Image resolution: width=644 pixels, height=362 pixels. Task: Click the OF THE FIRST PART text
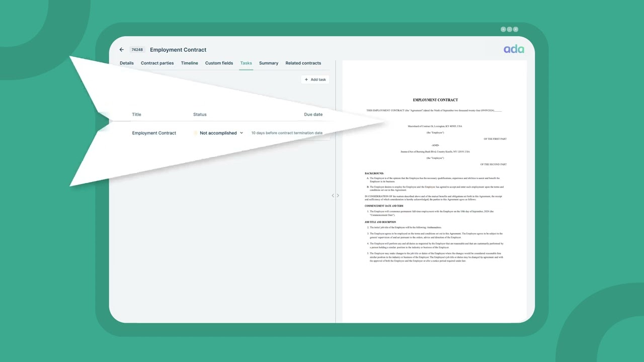[x=495, y=139]
